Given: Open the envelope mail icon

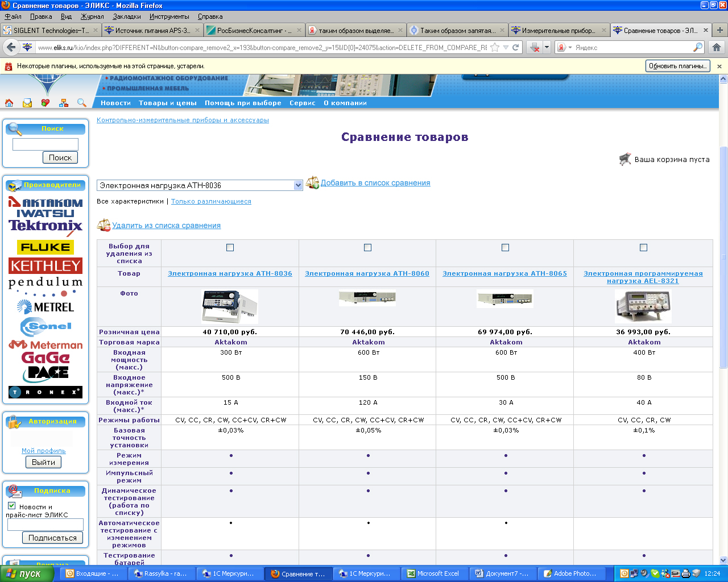Looking at the screenshot, I should click(27, 103).
